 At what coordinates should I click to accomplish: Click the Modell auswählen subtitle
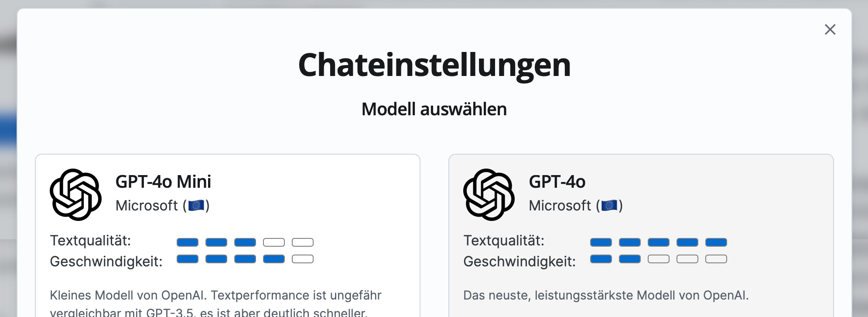434,110
